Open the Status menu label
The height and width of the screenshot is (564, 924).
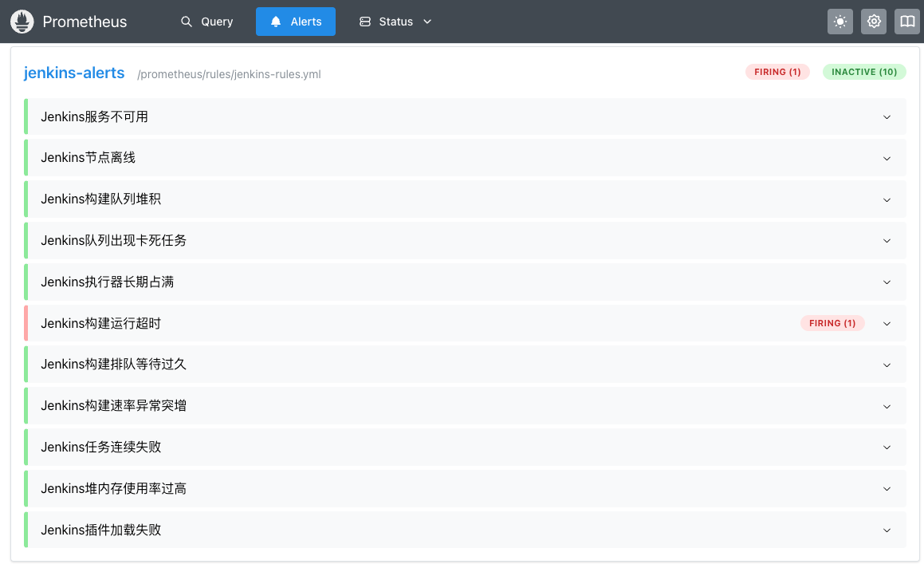point(396,22)
